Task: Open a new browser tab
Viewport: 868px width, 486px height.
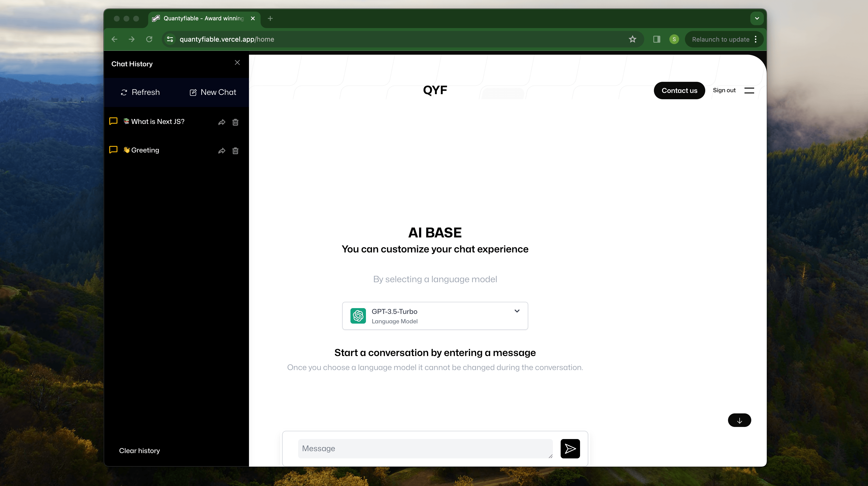Action: (x=270, y=19)
